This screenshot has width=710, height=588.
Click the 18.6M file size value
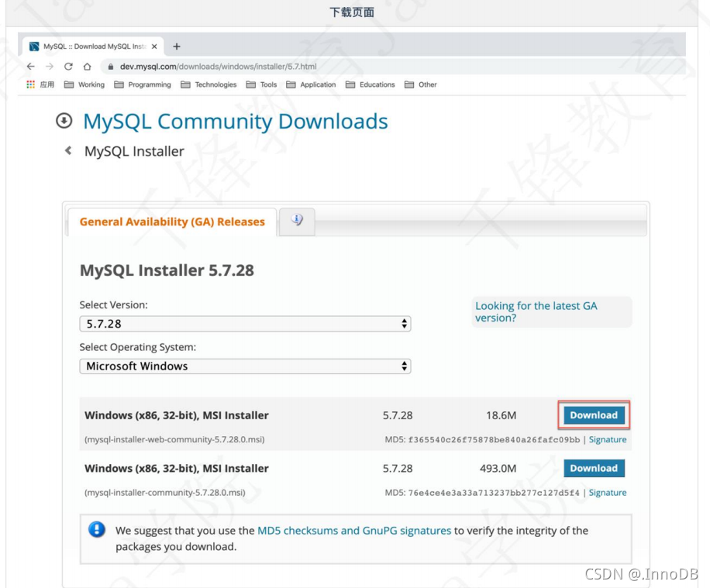pos(501,415)
